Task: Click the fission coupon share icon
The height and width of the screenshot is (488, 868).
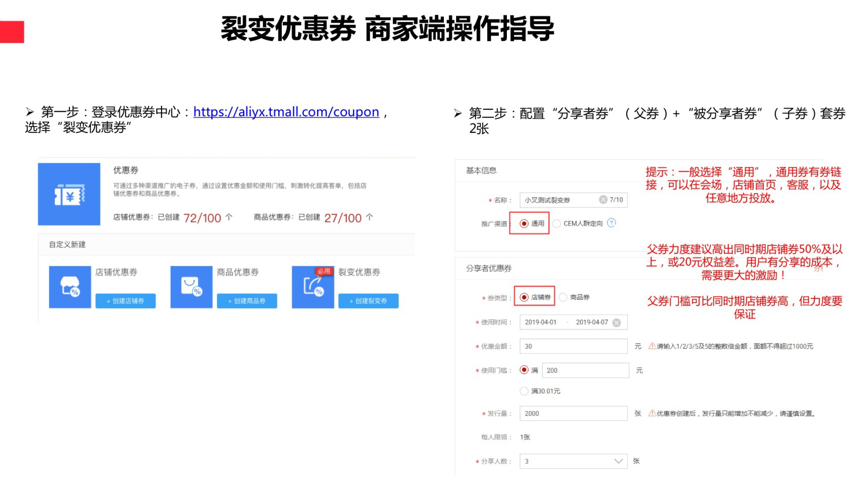Action: [x=312, y=287]
